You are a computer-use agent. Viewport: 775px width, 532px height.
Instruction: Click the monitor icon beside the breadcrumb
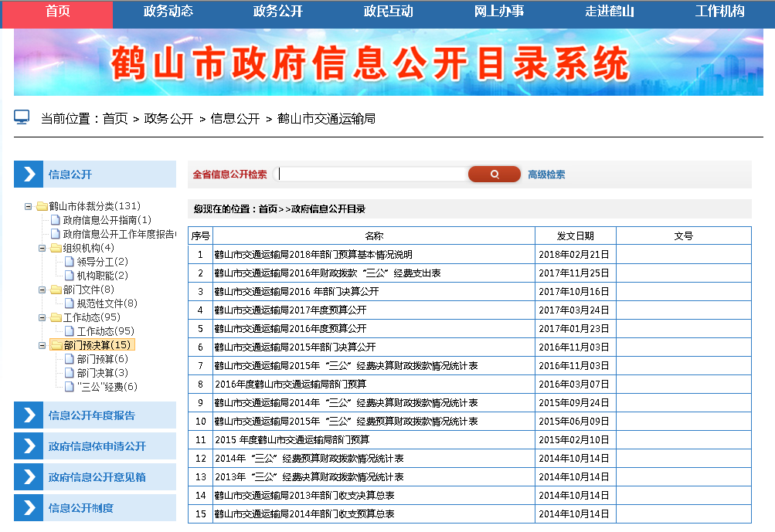19,117
